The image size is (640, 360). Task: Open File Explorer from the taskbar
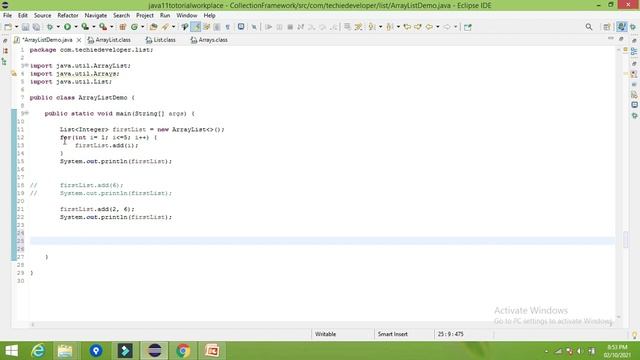(x=65, y=351)
